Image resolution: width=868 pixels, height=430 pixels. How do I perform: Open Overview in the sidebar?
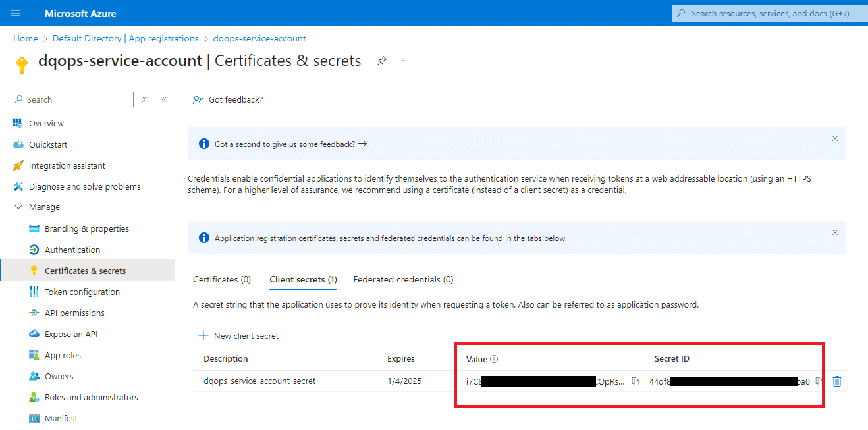coord(46,123)
